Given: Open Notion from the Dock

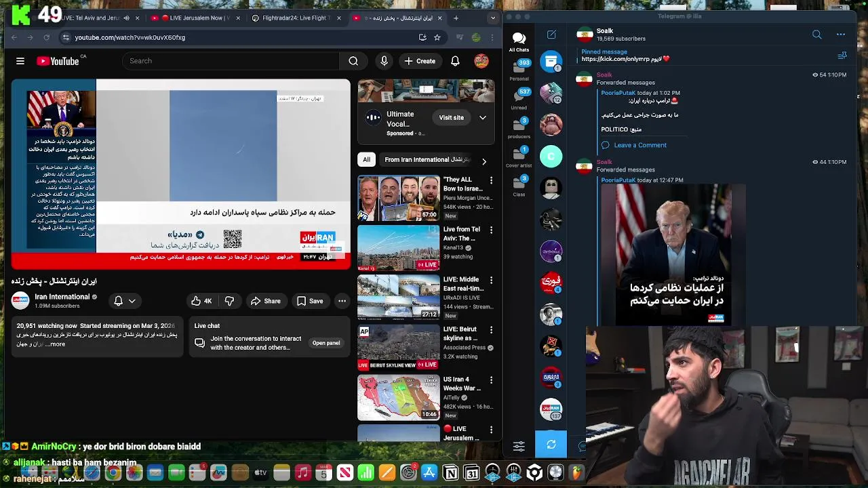Looking at the screenshot, I should coord(450,472).
